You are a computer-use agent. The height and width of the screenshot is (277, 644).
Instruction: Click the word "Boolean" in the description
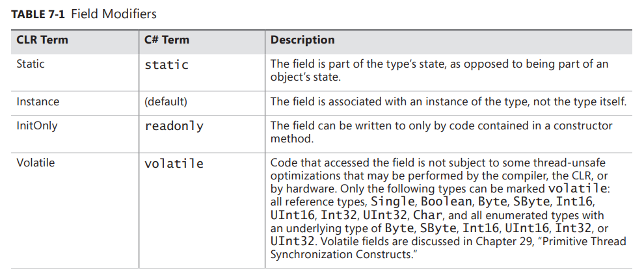[444, 202]
